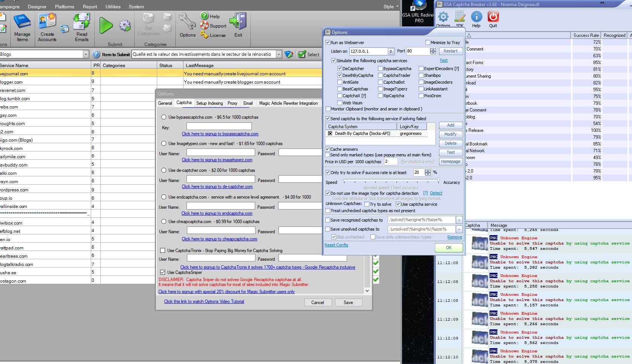
Task: Open unsolved captchas path dropdown
Action: coord(459,229)
